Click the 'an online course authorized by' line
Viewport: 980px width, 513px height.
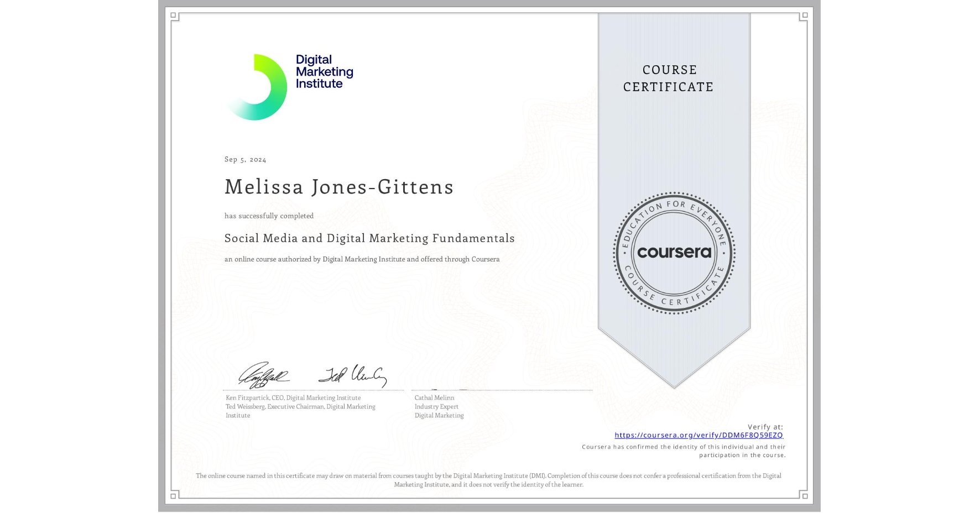tap(362, 259)
